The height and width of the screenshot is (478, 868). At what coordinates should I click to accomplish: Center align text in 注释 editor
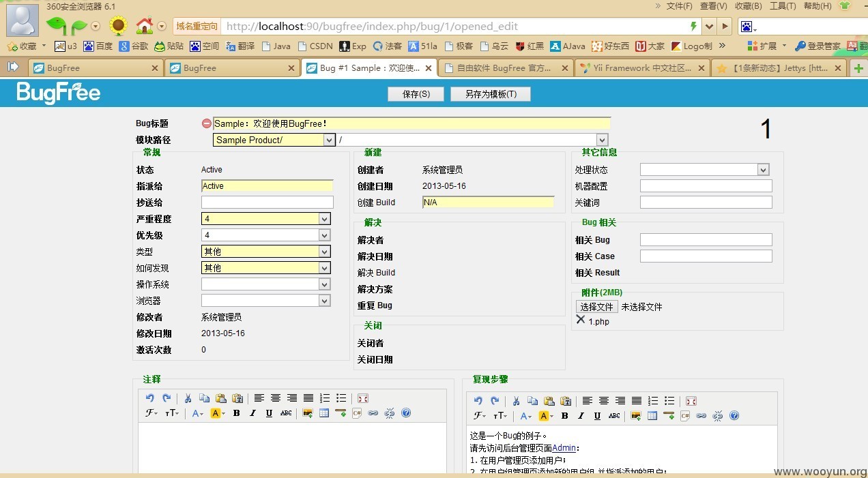coord(275,398)
